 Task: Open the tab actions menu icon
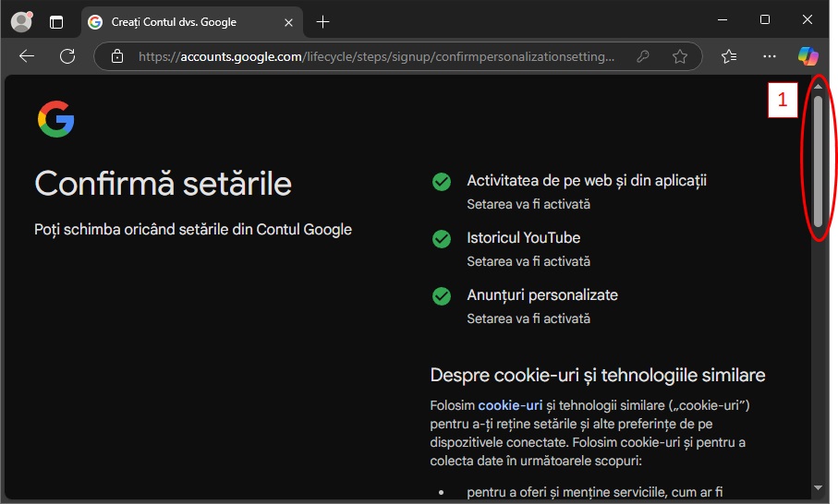click(x=56, y=21)
